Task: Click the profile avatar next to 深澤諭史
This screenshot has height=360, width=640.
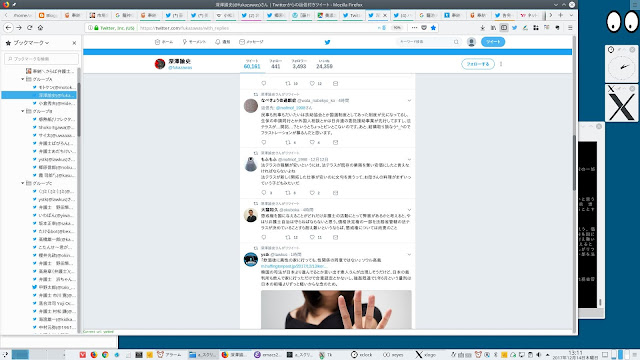Action: click(160, 64)
